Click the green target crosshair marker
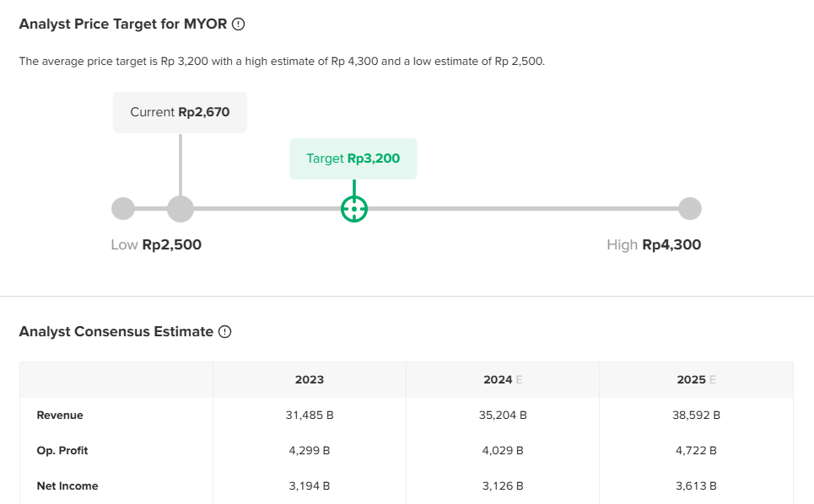This screenshot has width=814, height=504. click(354, 209)
